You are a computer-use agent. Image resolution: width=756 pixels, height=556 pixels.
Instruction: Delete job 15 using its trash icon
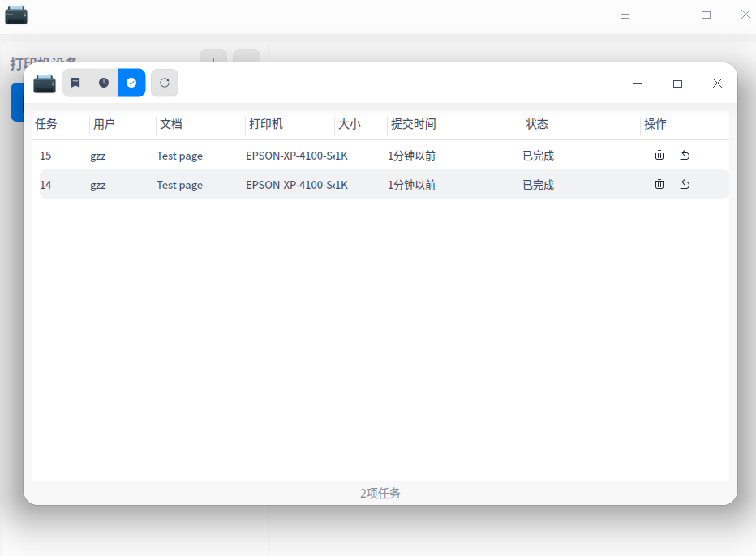tap(659, 155)
